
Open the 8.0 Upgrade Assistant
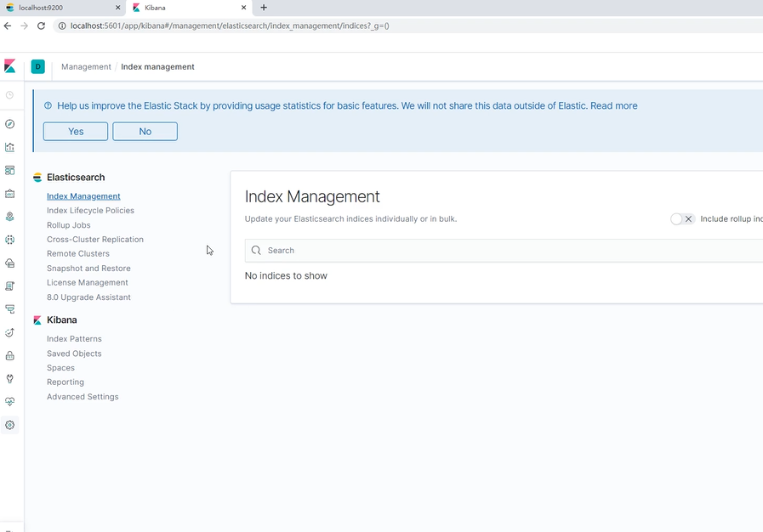(x=88, y=297)
